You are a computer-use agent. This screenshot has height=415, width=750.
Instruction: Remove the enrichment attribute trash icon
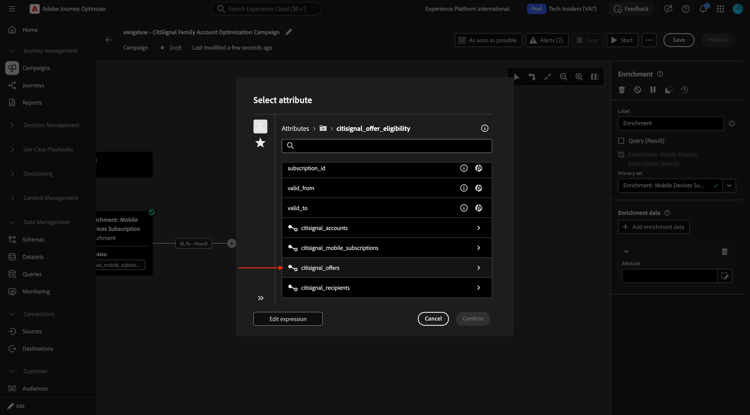[725, 251]
